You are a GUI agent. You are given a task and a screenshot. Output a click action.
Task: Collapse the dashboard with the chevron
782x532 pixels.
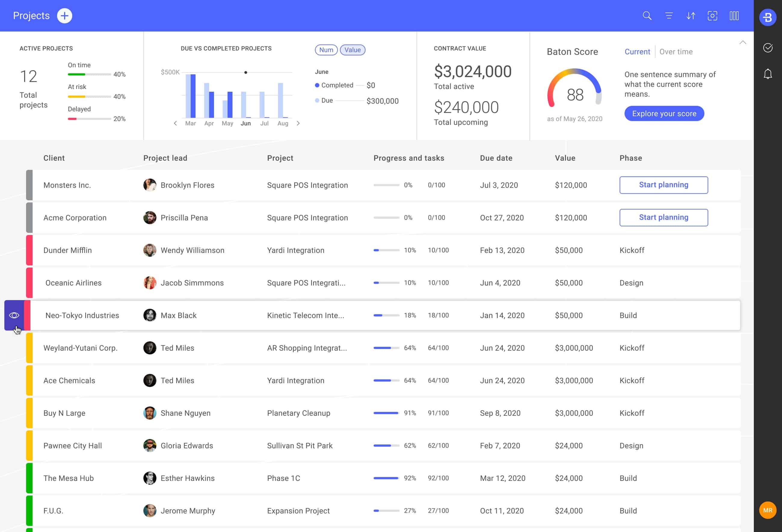(743, 43)
